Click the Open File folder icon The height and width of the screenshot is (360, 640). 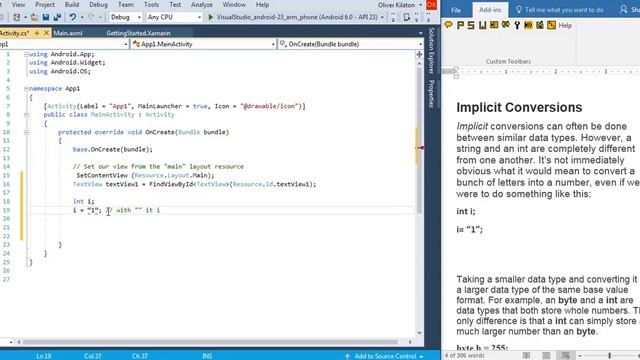(x=35, y=17)
